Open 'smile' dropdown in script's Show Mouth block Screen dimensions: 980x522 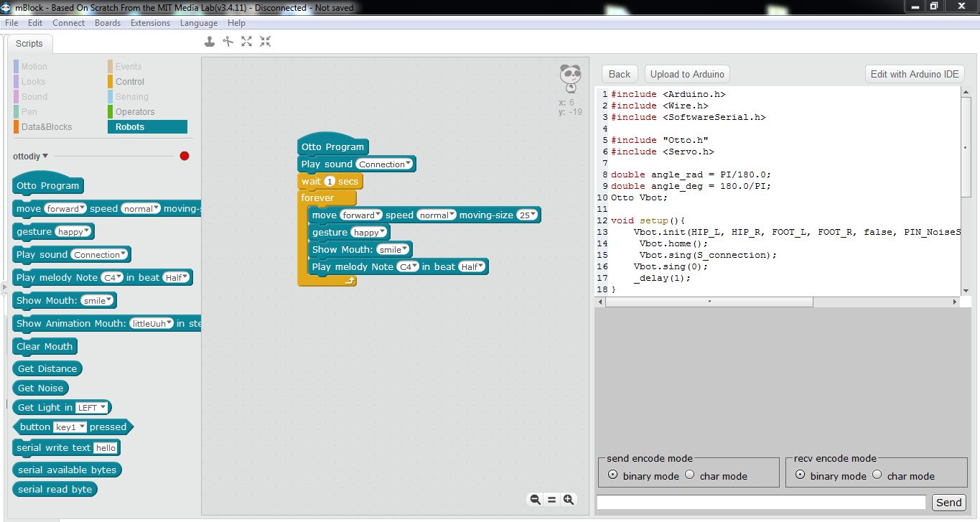pyautogui.click(x=393, y=250)
